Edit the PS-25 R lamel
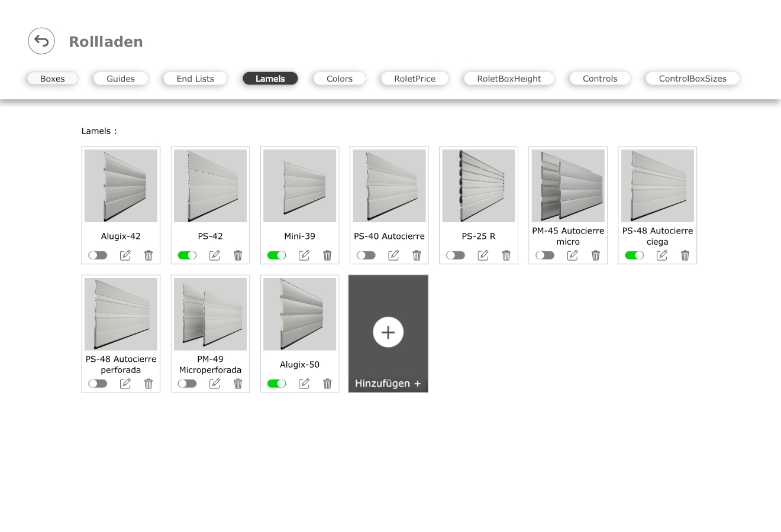The image size is (781, 532). pos(483,255)
